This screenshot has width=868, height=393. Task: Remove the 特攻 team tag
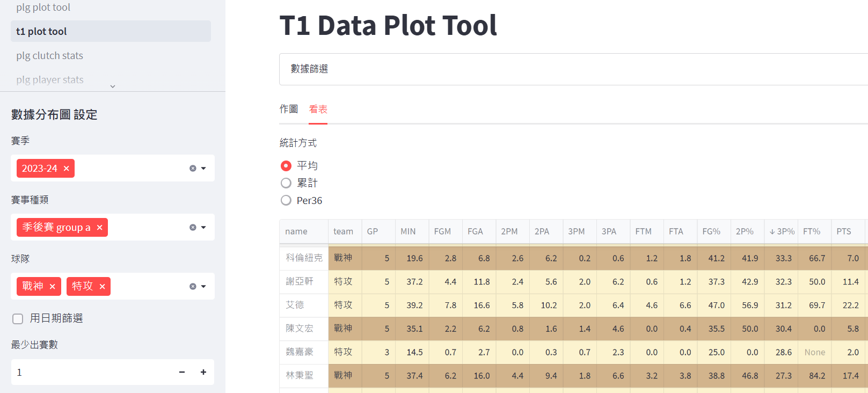(x=103, y=287)
